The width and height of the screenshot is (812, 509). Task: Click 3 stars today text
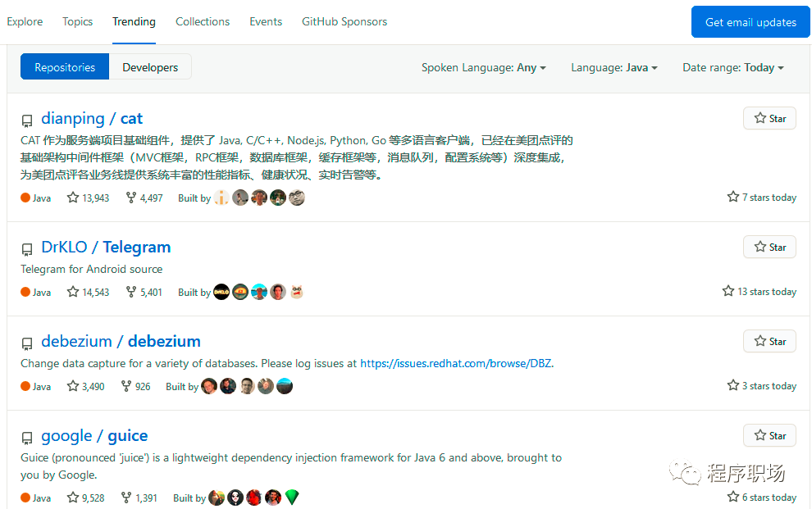pyautogui.click(x=762, y=385)
